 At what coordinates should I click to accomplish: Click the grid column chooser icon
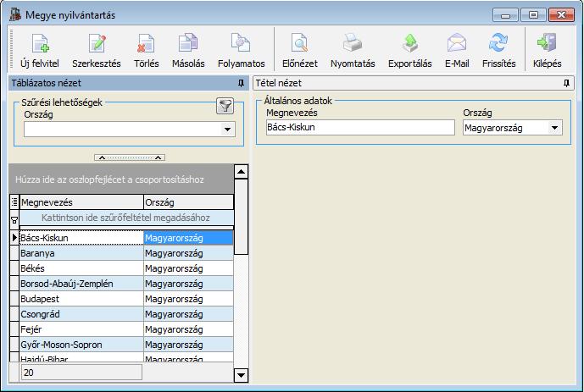(x=14, y=202)
